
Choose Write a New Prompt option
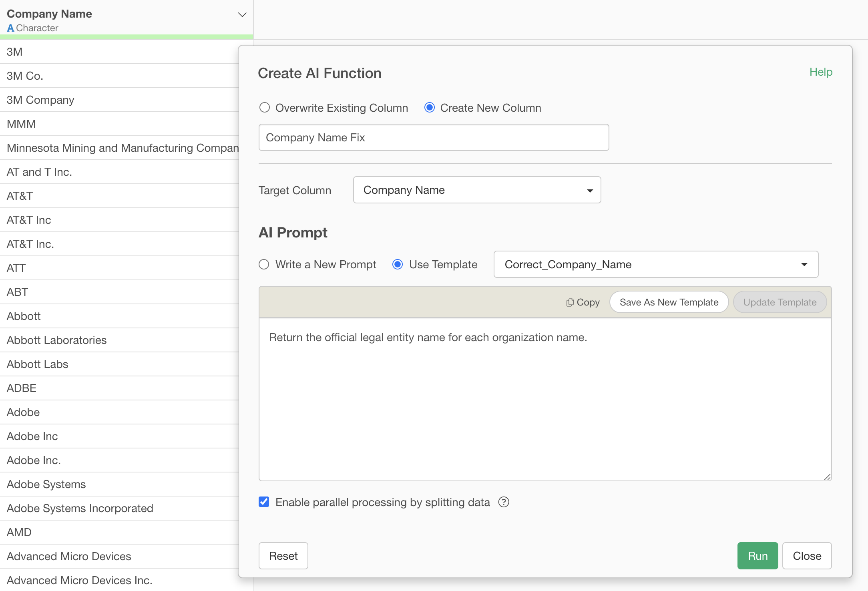coord(264,265)
